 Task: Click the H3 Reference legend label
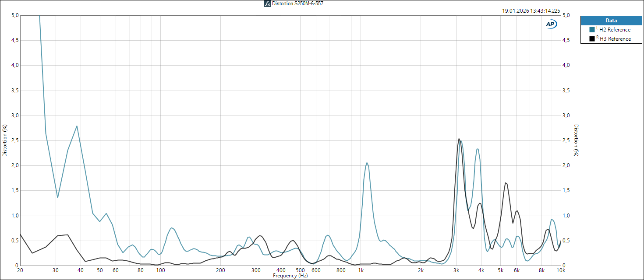tap(615, 39)
